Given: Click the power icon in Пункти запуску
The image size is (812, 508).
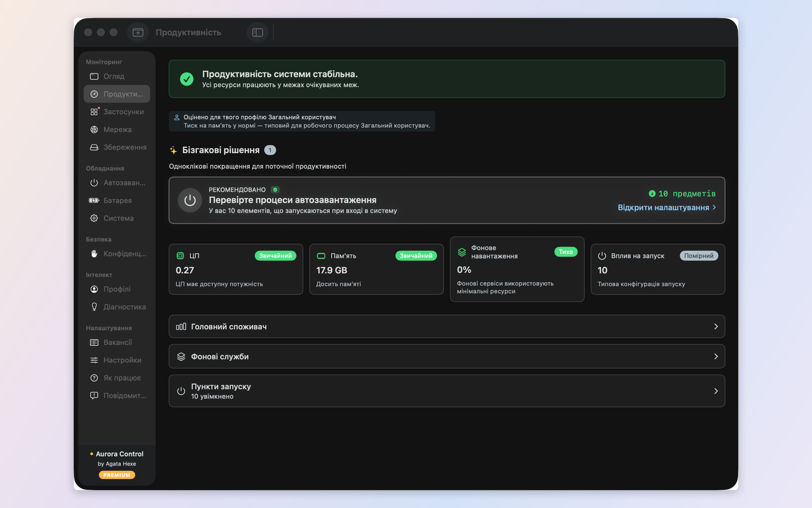Looking at the screenshot, I should pyautogui.click(x=181, y=391).
